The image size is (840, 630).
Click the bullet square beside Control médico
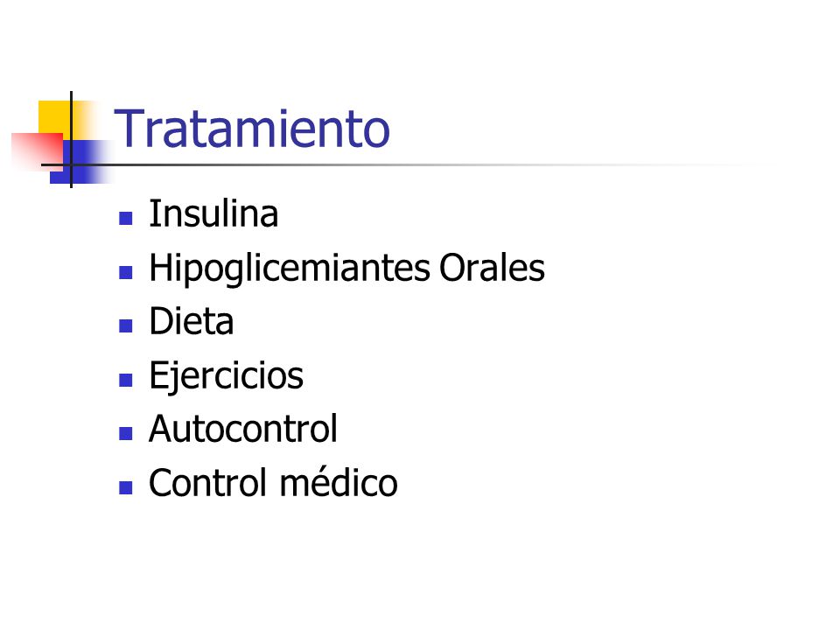point(126,488)
